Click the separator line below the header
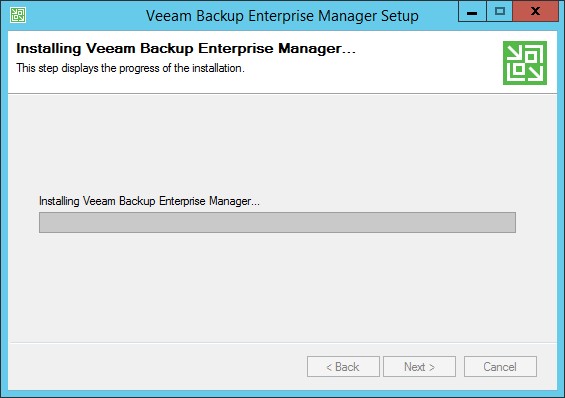Image resolution: width=565 pixels, height=398 pixels. click(x=282, y=94)
